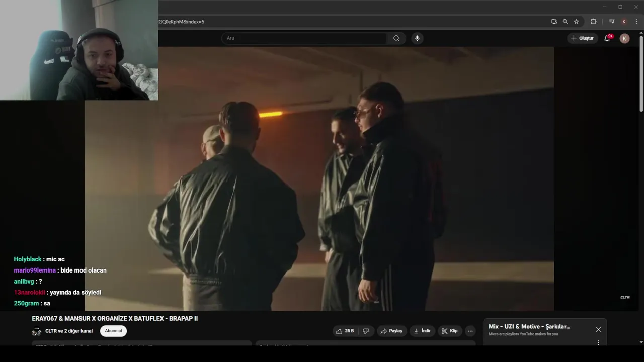Open the YouTube account avatar menu
The height and width of the screenshot is (362, 644).
click(624, 38)
